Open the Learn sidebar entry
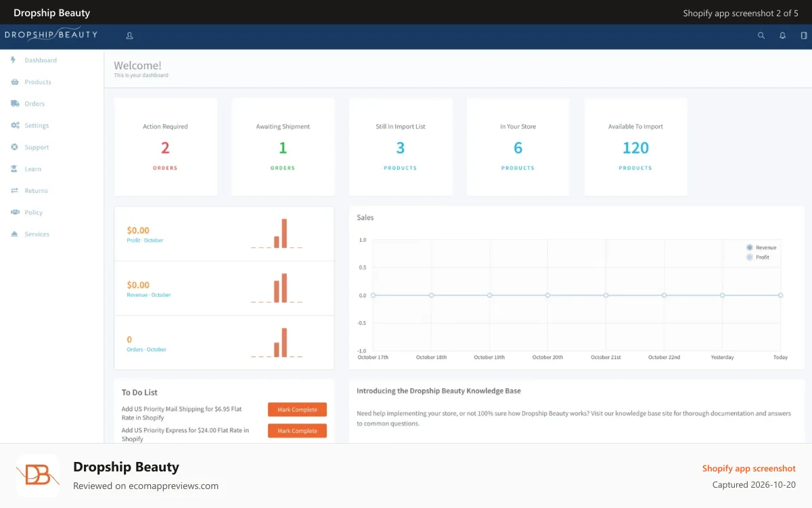 coord(32,169)
